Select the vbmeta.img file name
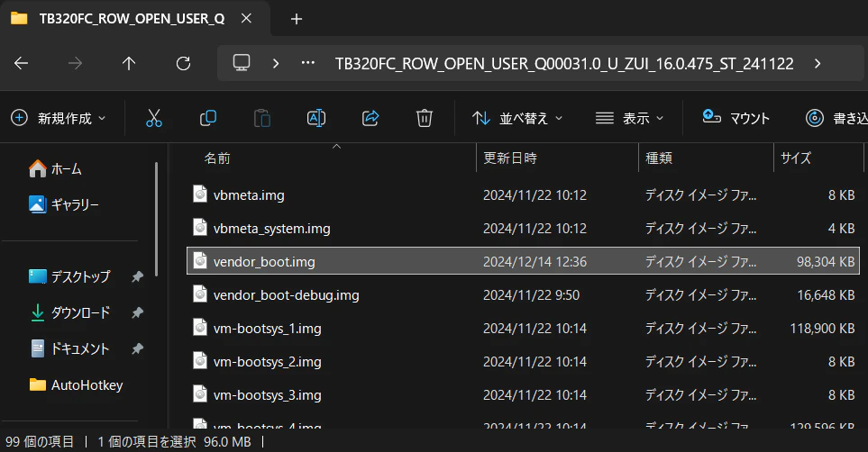 [249, 194]
